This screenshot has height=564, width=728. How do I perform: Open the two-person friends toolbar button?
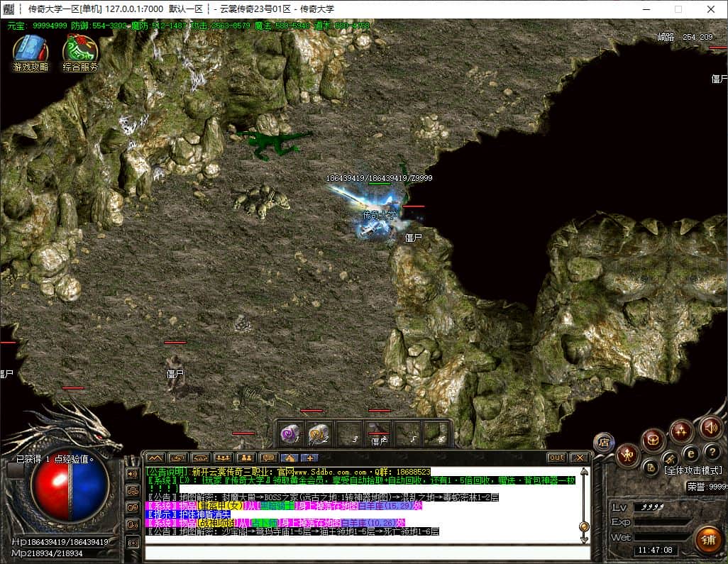click(x=246, y=458)
